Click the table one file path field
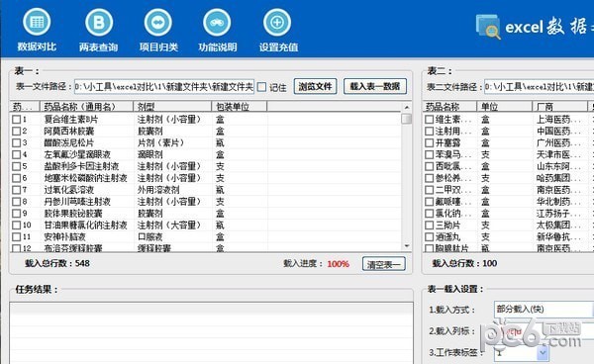Image resolution: width=594 pixels, height=364 pixels. tap(164, 87)
